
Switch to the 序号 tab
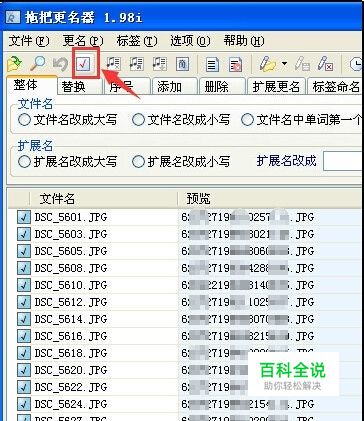tap(127, 87)
